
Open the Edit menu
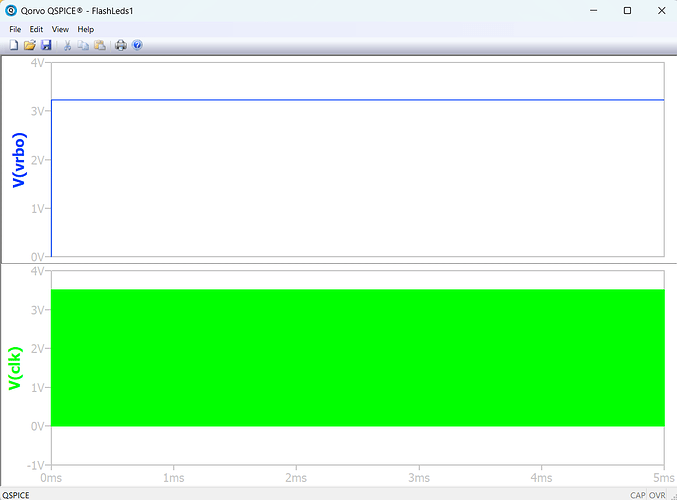pos(36,29)
